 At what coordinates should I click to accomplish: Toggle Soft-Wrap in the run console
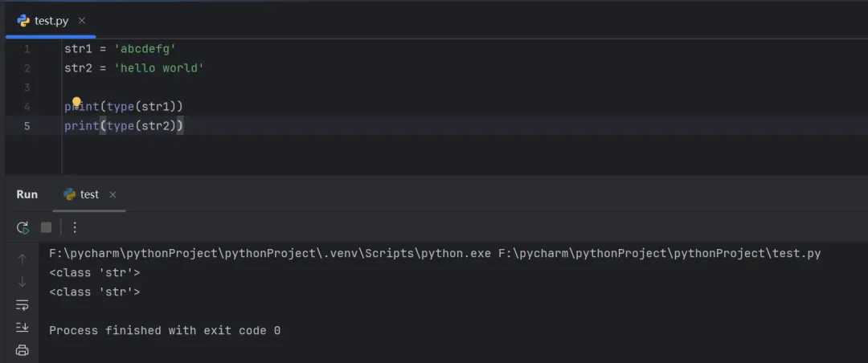tap(23, 305)
